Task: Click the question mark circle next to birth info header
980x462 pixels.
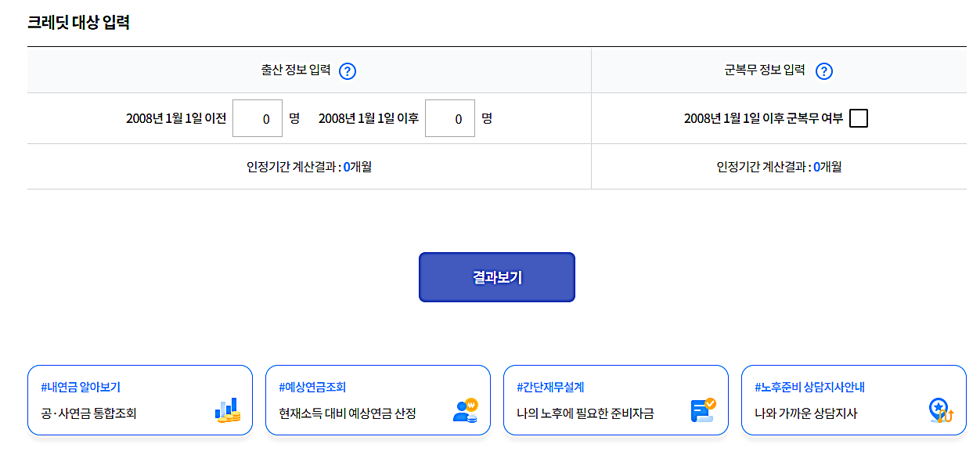Action: tap(348, 70)
